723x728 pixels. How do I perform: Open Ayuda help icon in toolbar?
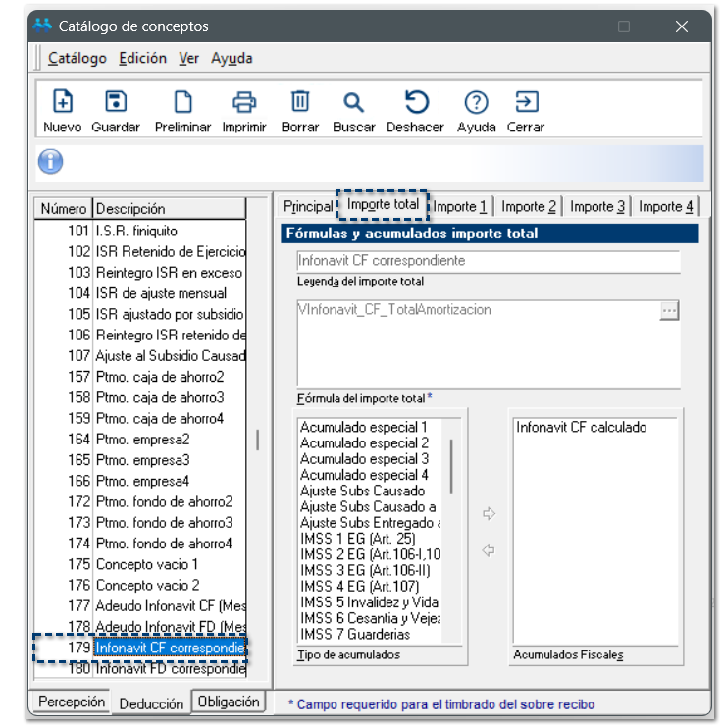pos(476,102)
